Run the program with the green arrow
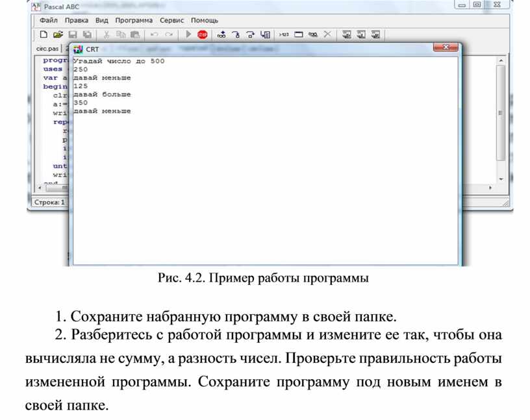Screen dimensions: 530x420 click(x=188, y=34)
